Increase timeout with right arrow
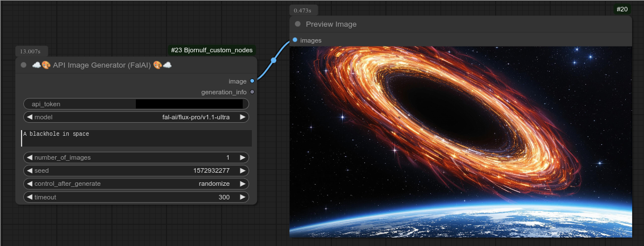The image size is (644, 246). tap(243, 197)
